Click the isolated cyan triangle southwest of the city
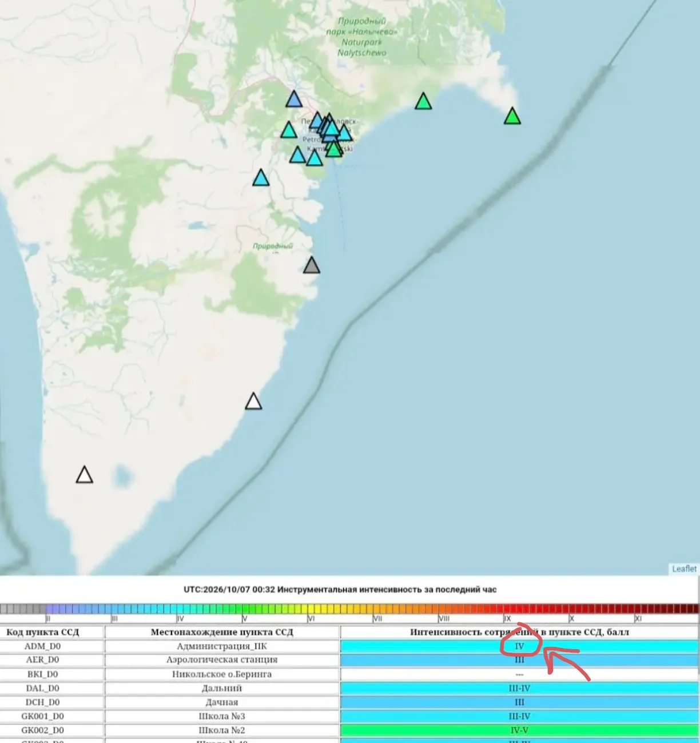This screenshot has height=743, width=700. point(261,178)
